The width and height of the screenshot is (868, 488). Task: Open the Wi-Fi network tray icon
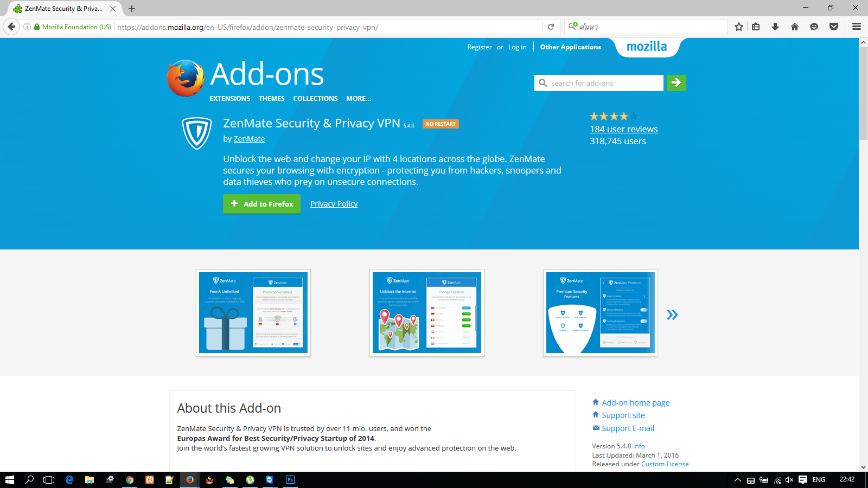(x=777, y=480)
